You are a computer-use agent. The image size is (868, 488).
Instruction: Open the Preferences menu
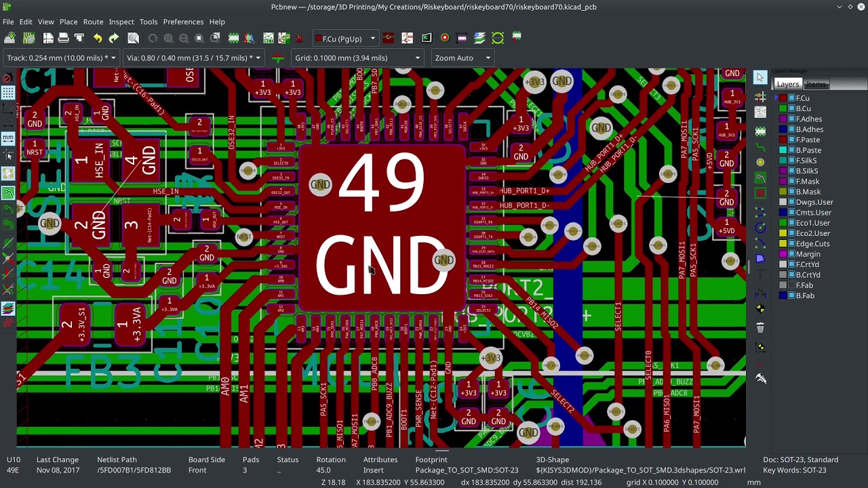[183, 22]
